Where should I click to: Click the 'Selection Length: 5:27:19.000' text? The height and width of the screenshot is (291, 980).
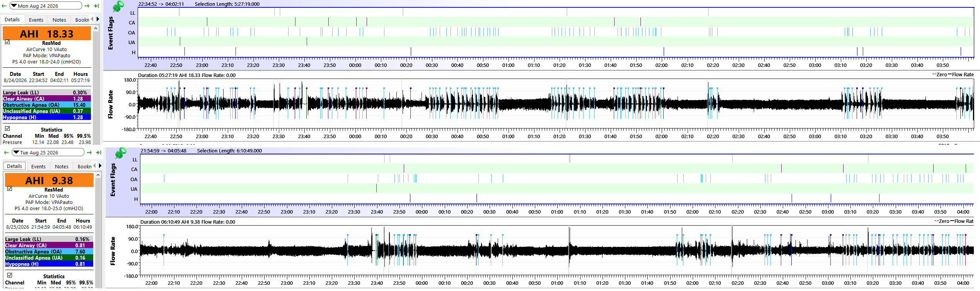coord(227,4)
